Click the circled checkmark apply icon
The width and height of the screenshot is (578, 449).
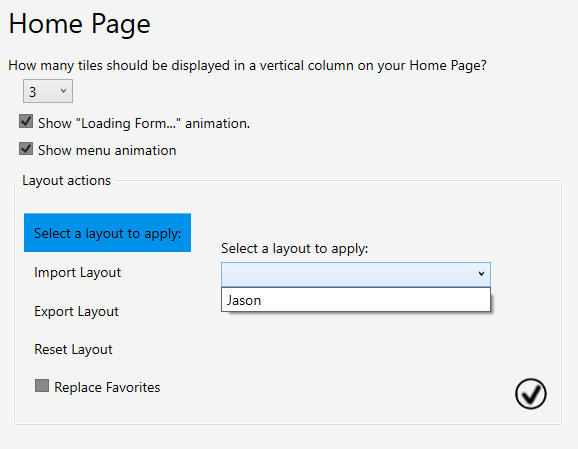[530, 394]
